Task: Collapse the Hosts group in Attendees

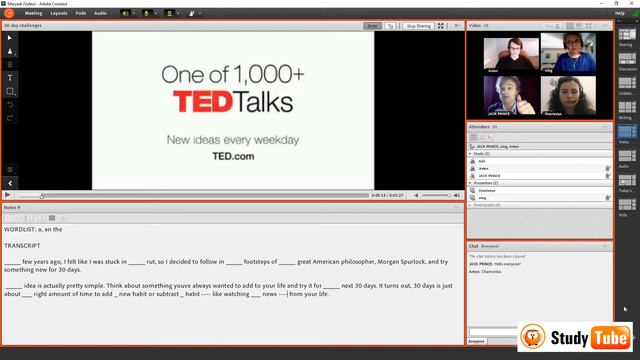Action: [x=470, y=154]
